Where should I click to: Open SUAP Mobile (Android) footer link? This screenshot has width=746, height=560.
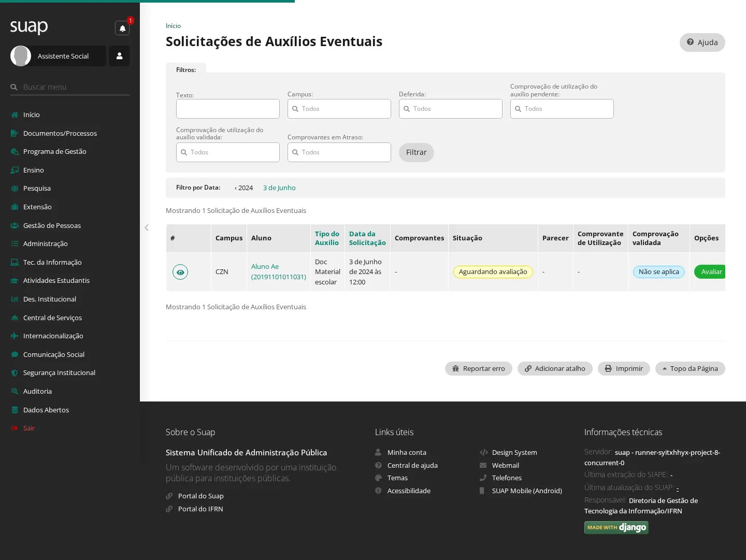pyautogui.click(x=527, y=491)
